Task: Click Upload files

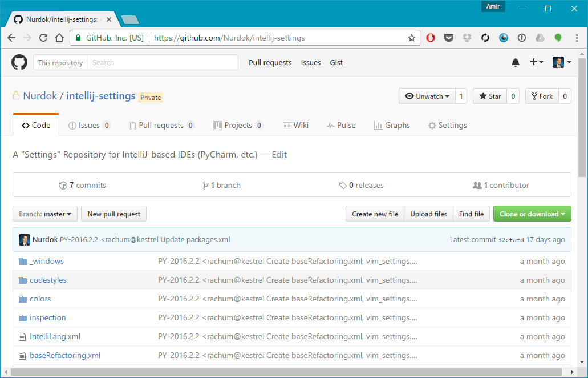Action: (429, 214)
